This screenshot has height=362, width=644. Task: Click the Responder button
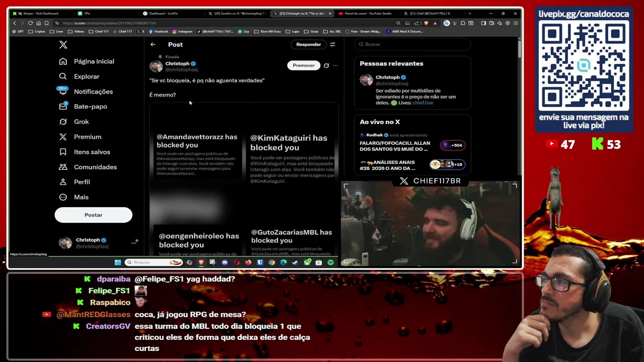(x=308, y=44)
